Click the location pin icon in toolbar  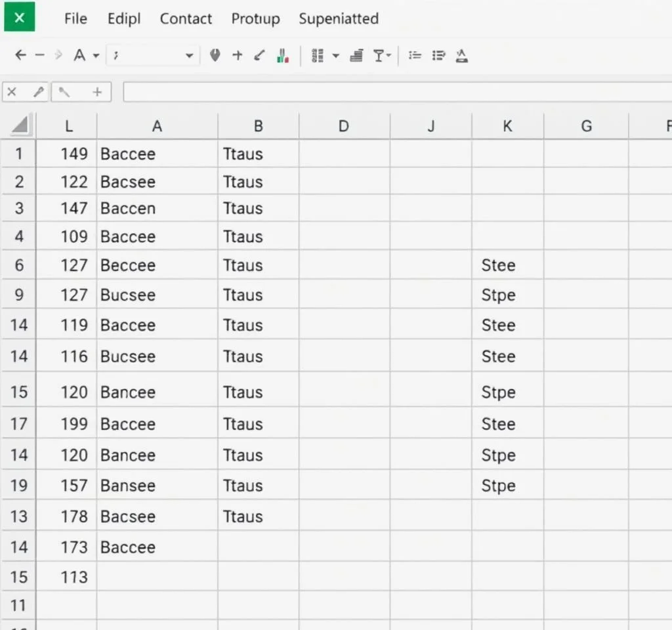click(x=215, y=56)
